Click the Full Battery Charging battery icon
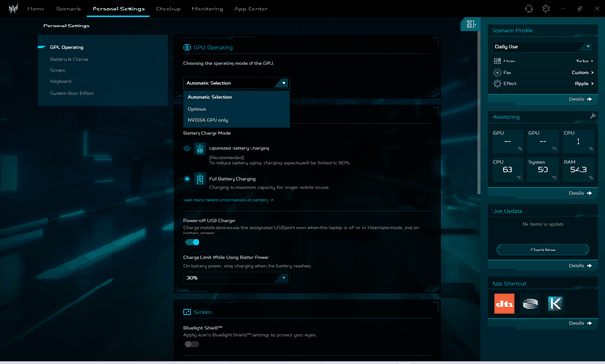The width and height of the screenshot is (605, 364). coord(199,179)
